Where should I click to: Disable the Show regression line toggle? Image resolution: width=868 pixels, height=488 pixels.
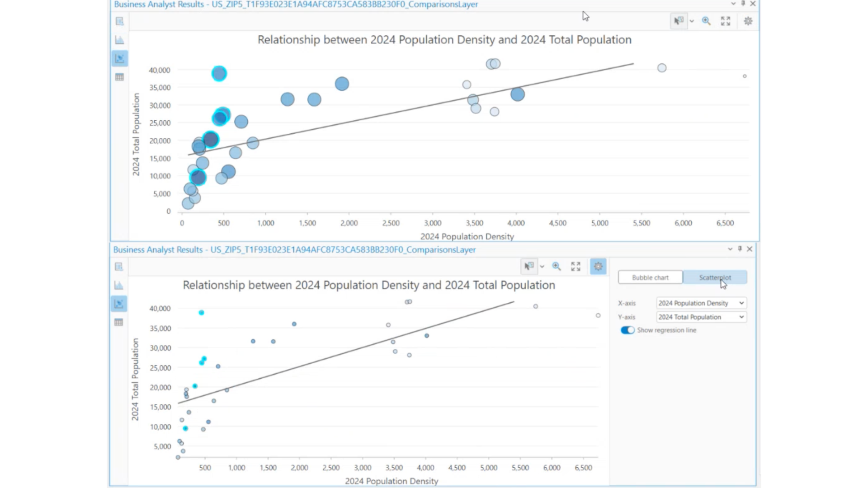(x=627, y=330)
